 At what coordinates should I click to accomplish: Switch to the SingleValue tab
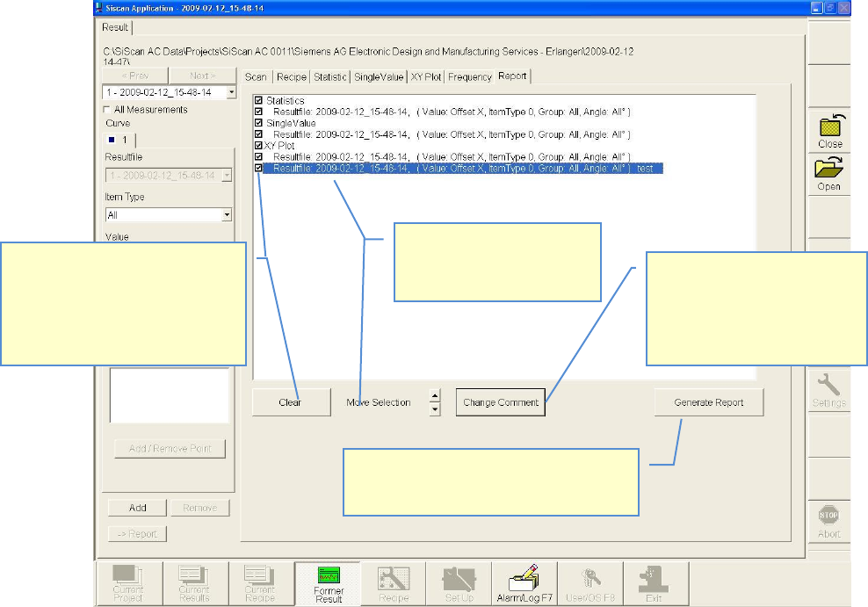click(379, 77)
